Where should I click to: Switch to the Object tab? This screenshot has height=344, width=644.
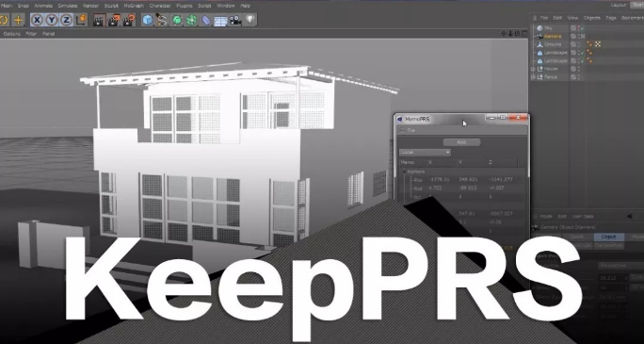point(608,237)
